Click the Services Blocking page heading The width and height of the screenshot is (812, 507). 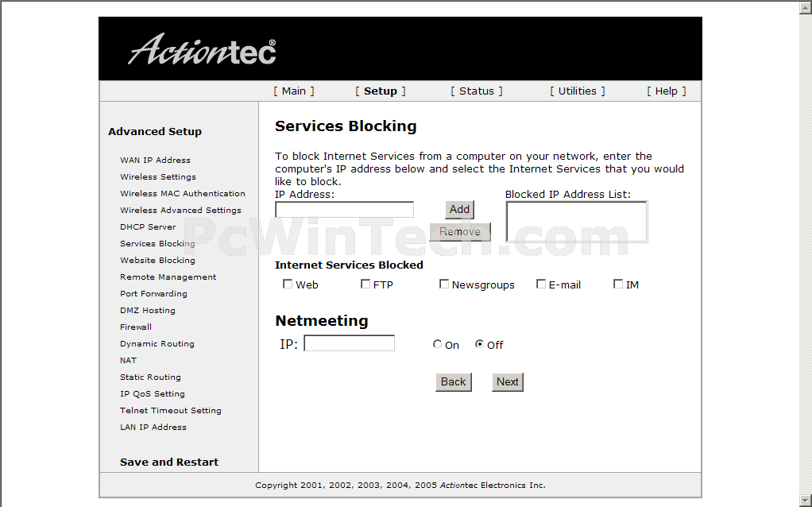pyautogui.click(x=346, y=126)
